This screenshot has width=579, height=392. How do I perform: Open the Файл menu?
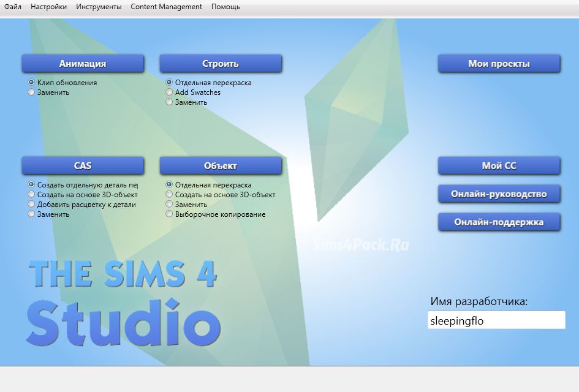click(12, 7)
